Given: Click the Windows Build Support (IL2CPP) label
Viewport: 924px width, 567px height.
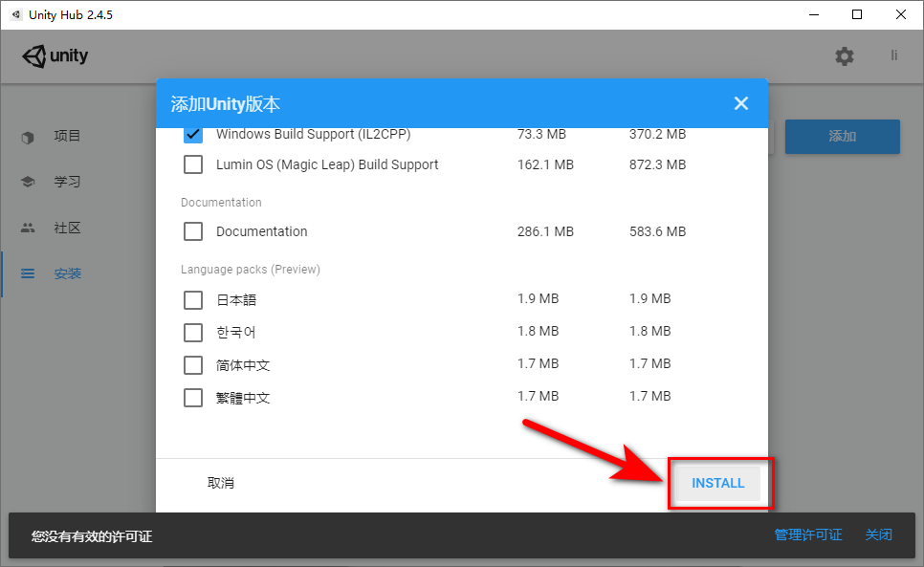Looking at the screenshot, I should (313, 135).
